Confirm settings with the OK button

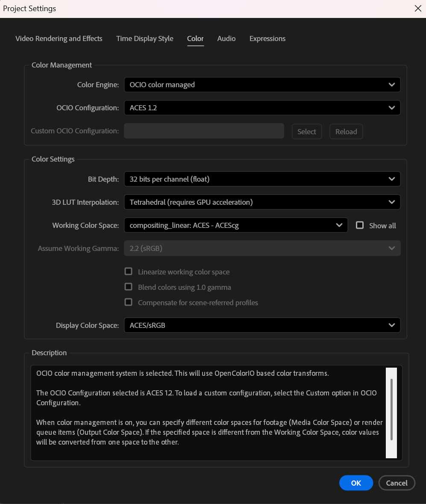pyautogui.click(x=356, y=483)
